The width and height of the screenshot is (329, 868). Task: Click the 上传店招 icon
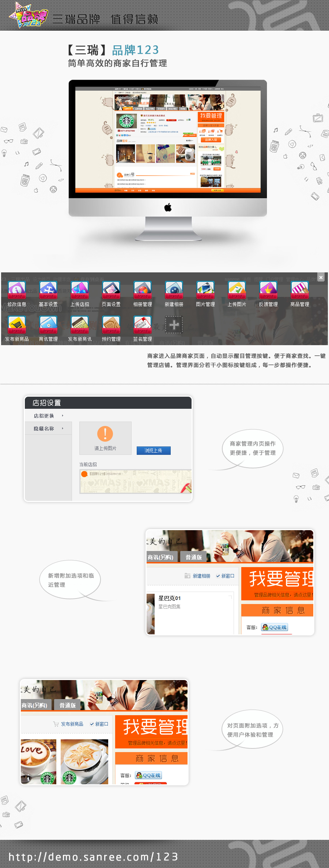tap(80, 290)
